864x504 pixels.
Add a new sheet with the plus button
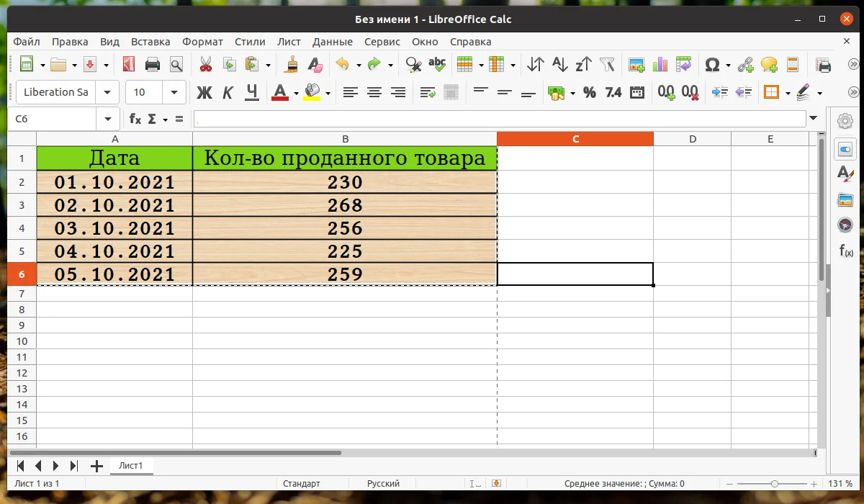96,465
